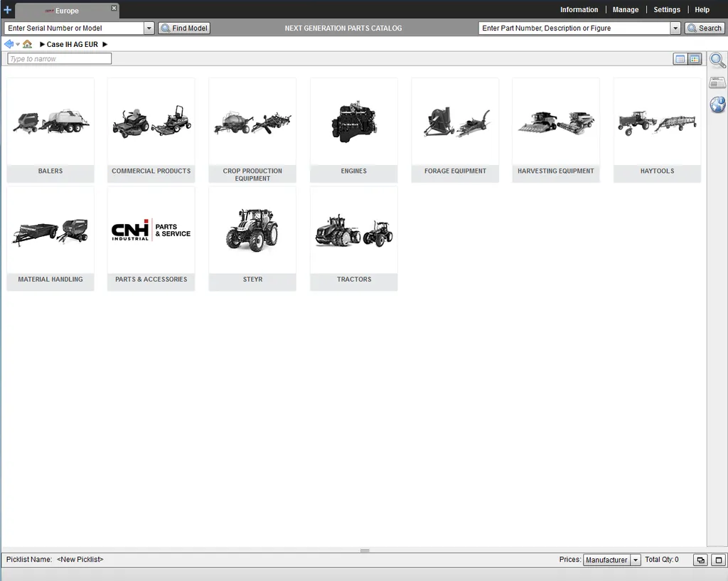The height and width of the screenshot is (581, 728).
Task: Open the Commercial Products category
Action: point(151,130)
